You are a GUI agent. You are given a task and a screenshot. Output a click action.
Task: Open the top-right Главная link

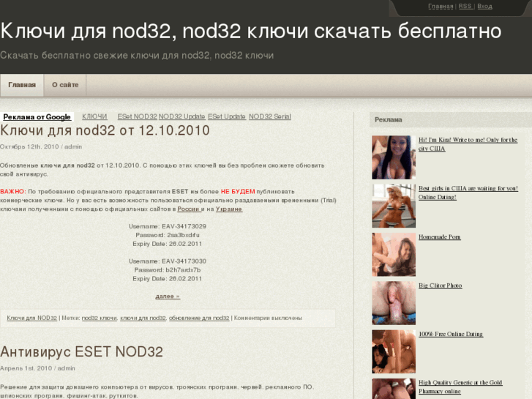[x=441, y=6]
